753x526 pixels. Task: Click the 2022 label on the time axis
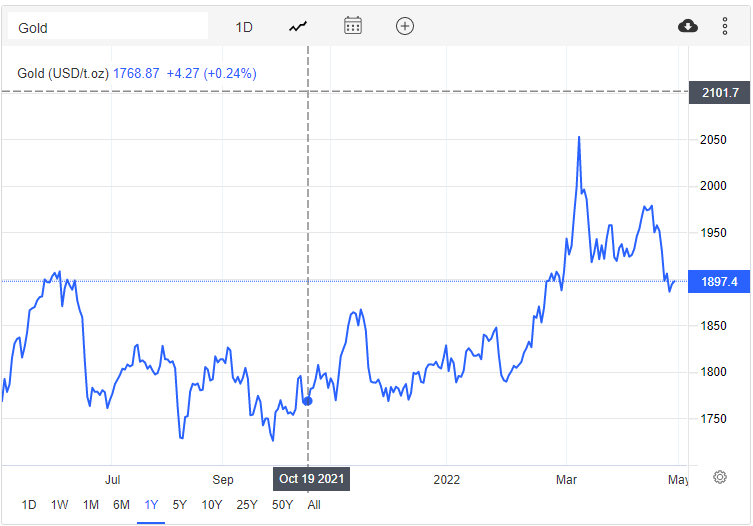pos(447,479)
